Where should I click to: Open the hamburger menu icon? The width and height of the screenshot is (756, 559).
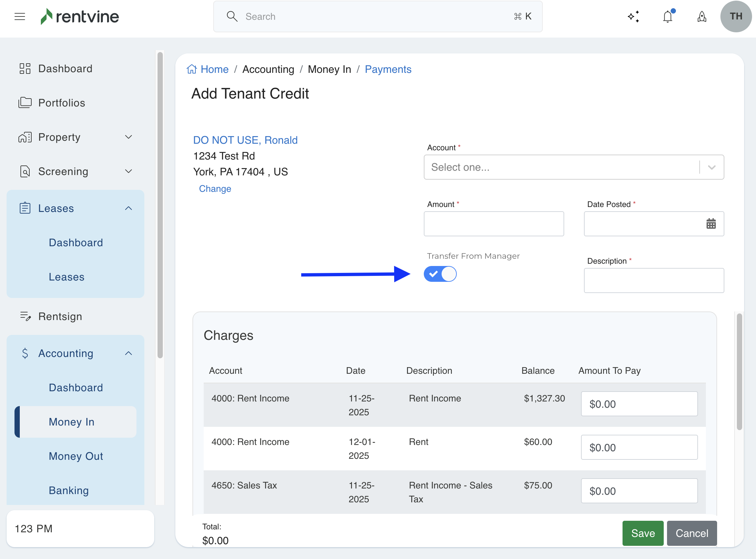click(x=20, y=16)
